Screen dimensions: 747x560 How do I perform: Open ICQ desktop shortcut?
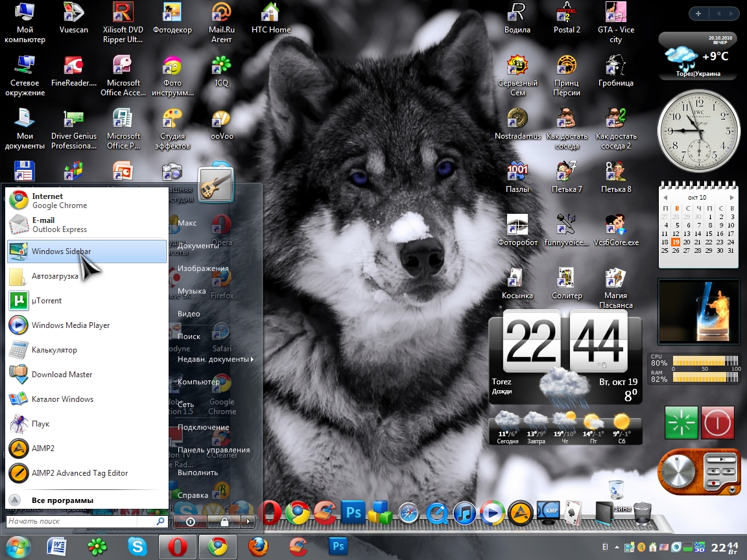pos(221,71)
